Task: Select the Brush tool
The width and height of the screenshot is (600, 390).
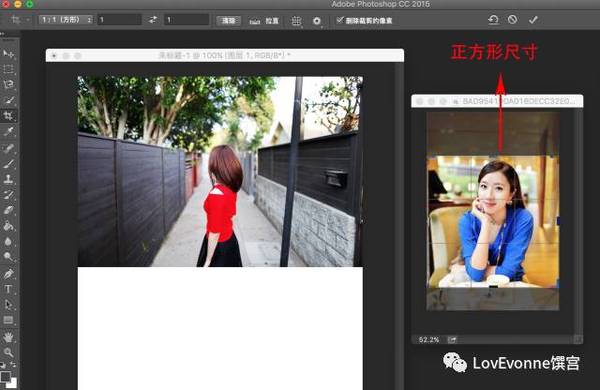Action: (x=8, y=164)
